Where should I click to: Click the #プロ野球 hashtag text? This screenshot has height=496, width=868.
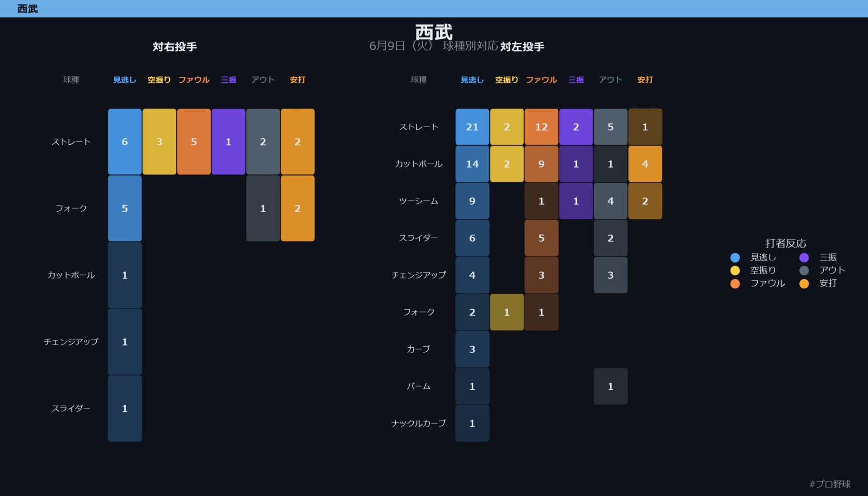[830, 484]
